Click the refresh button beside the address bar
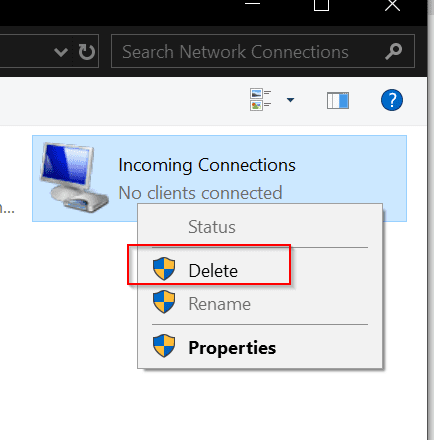Image resolution: width=434 pixels, height=440 pixels. click(x=87, y=52)
